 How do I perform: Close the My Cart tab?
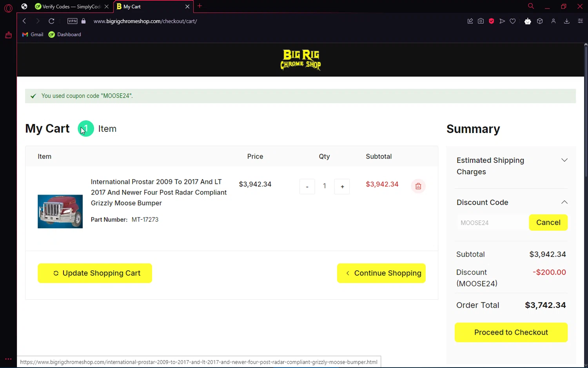(x=187, y=7)
